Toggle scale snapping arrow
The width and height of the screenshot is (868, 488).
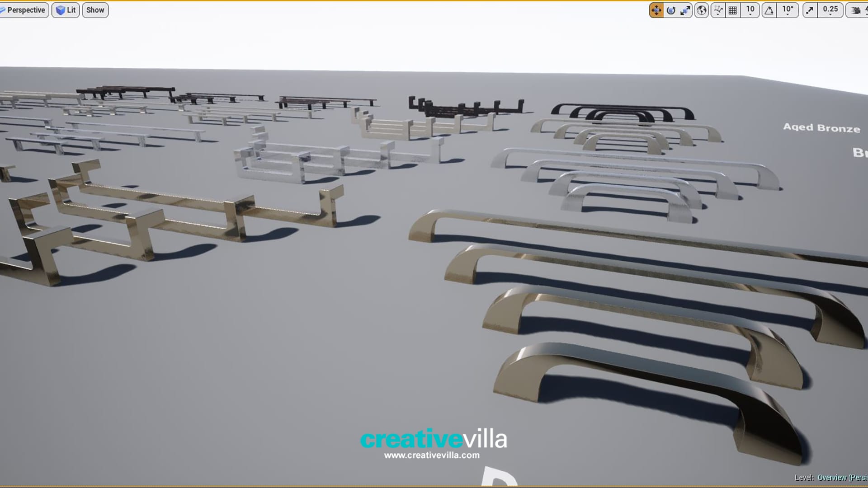pyautogui.click(x=810, y=10)
